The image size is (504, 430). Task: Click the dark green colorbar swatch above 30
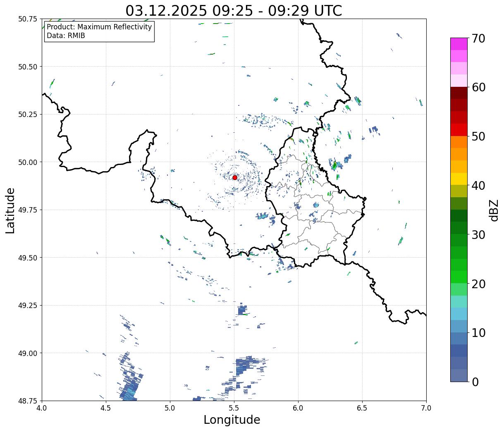(459, 228)
